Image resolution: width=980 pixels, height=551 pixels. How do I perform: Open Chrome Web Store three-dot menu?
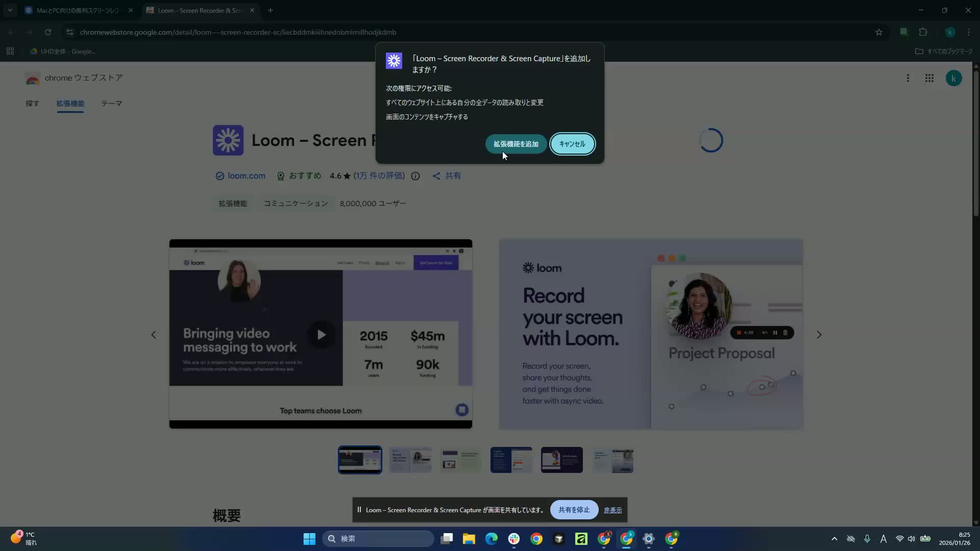click(908, 78)
